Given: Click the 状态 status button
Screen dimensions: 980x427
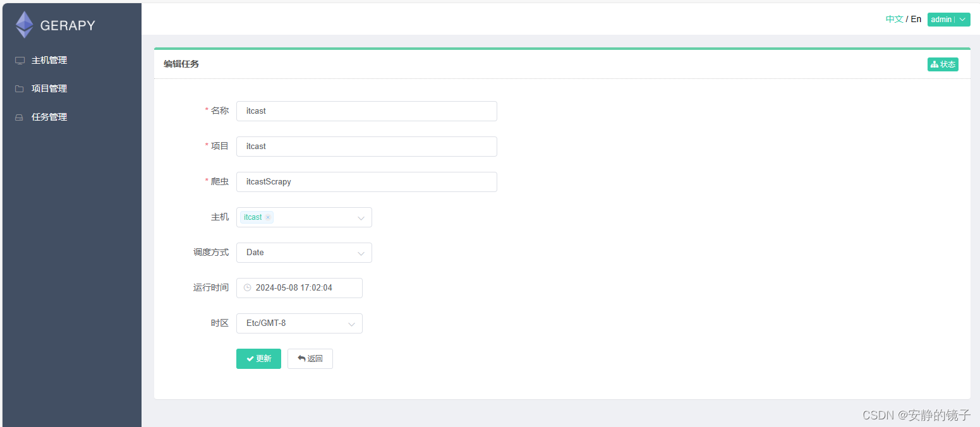Looking at the screenshot, I should [x=943, y=64].
